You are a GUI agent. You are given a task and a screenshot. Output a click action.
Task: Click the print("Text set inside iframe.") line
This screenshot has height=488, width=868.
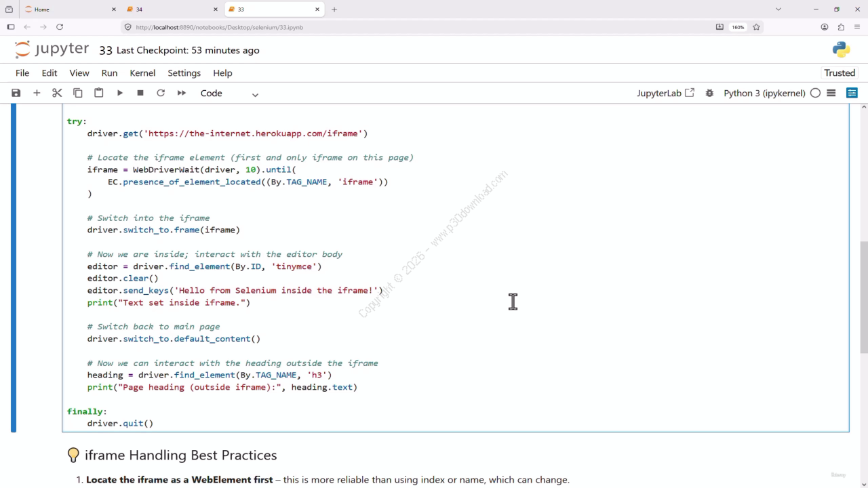pos(169,303)
